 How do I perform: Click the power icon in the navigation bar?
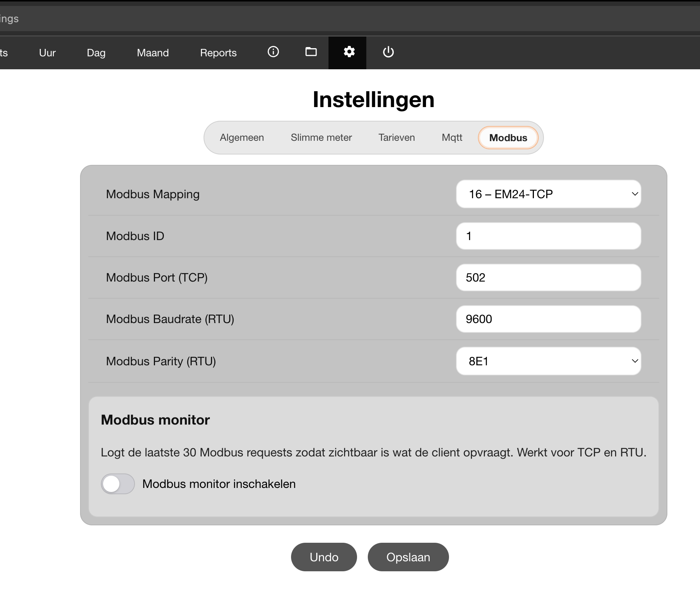tap(388, 52)
